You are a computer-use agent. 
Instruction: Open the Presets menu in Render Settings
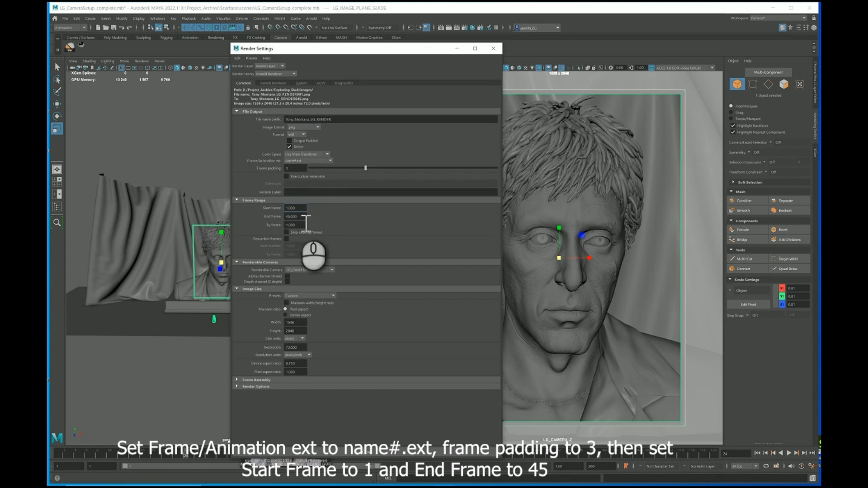[x=251, y=58]
